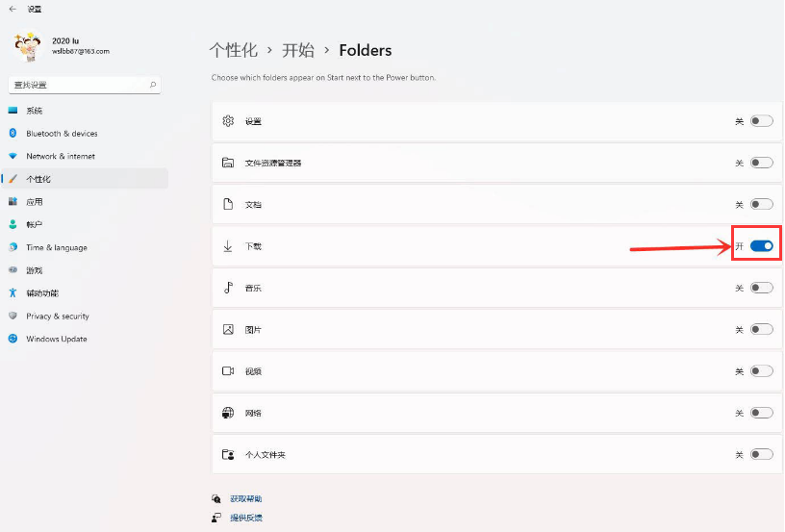Click the 辅助功能 accessibility icon
The image size is (785, 532).
(x=13, y=292)
